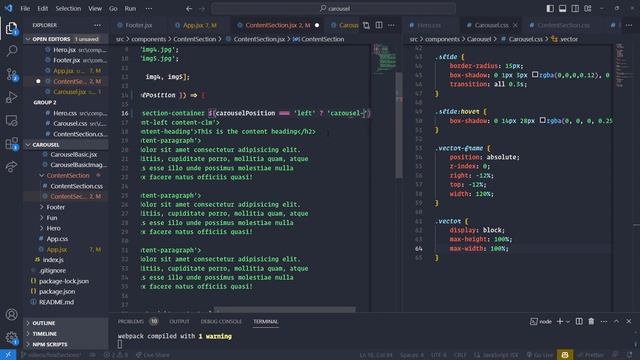This screenshot has width=640, height=360.
Task: Click the remote window status bar icon
Action: pos(8,355)
